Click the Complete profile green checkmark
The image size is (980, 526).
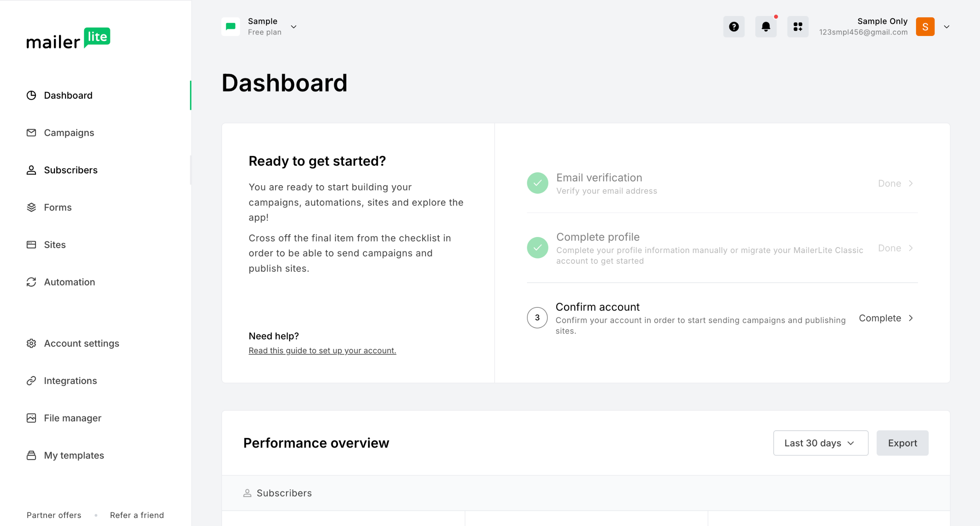click(x=537, y=248)
